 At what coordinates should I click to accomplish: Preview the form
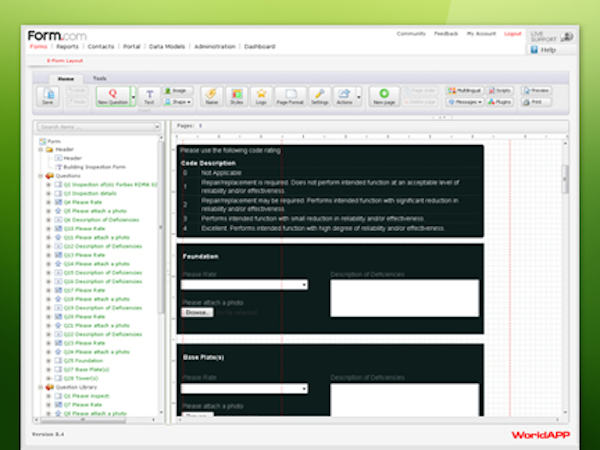pos(536,91)
